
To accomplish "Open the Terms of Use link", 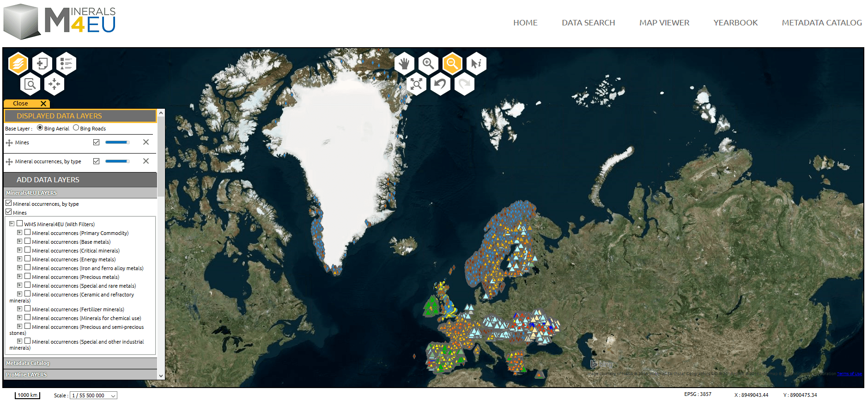I will point(850,374).
